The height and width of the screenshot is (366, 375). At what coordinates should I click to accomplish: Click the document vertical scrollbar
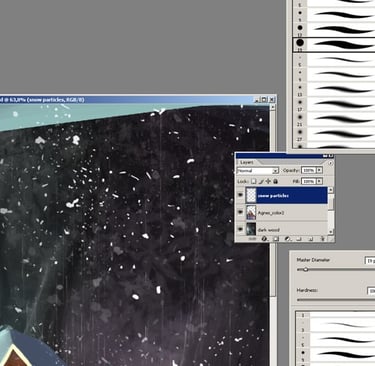273,235
